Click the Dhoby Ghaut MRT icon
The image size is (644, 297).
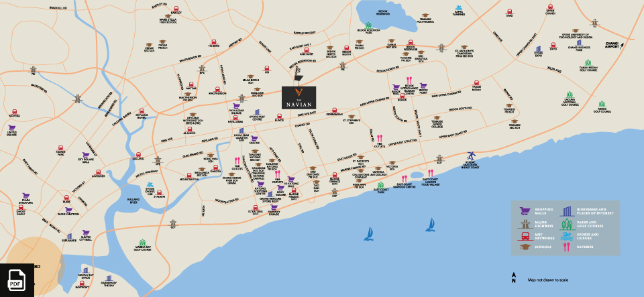tap(21, 209)
